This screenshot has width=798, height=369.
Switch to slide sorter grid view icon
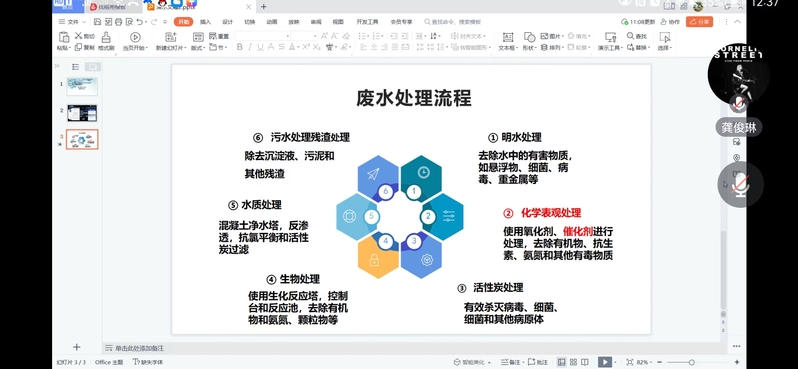click(x=573, y=362)
